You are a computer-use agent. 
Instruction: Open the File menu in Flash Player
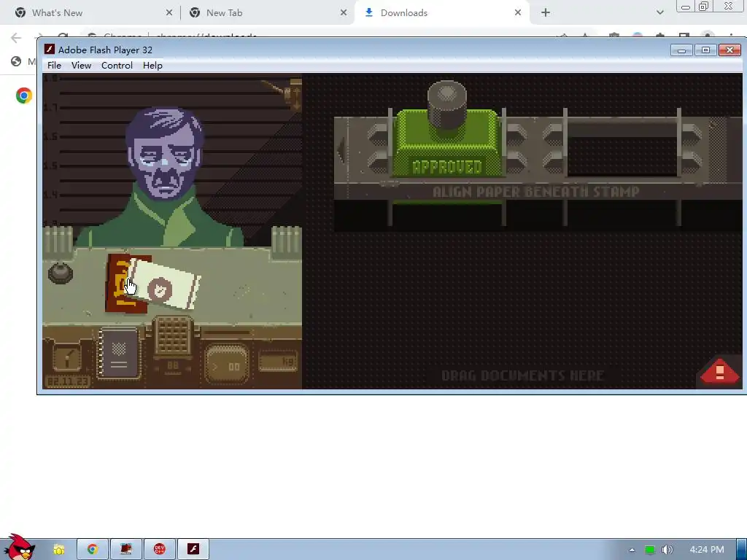pyautogui.click(x=54, y=65)
